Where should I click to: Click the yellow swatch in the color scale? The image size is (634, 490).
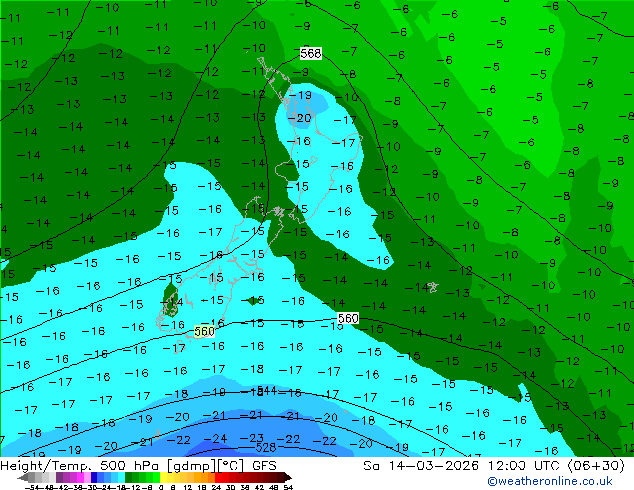[164, 477]
